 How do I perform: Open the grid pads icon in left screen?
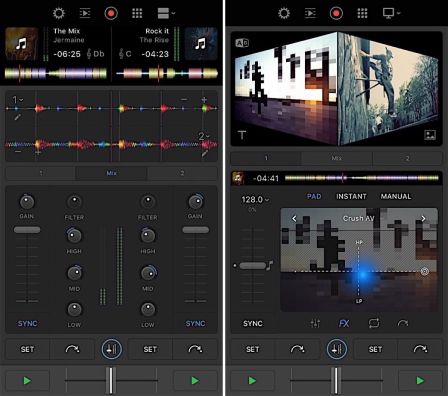coord(137,13)
